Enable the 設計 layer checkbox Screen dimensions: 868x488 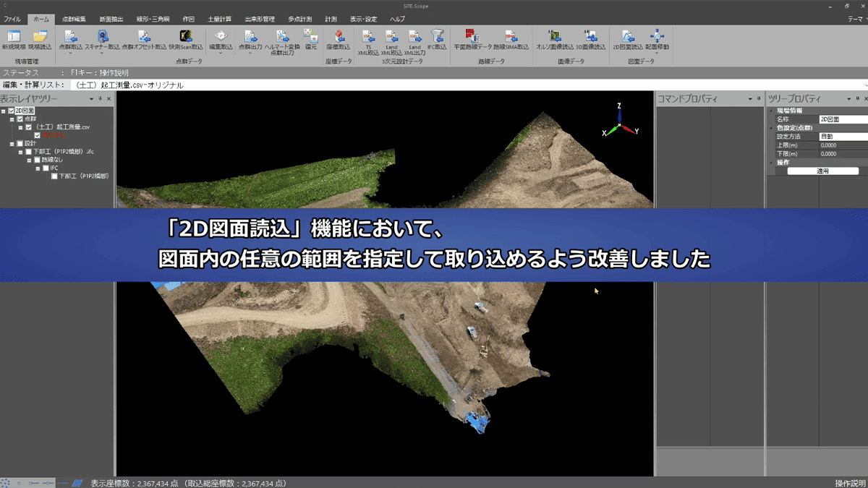click(x=20, y=142)
